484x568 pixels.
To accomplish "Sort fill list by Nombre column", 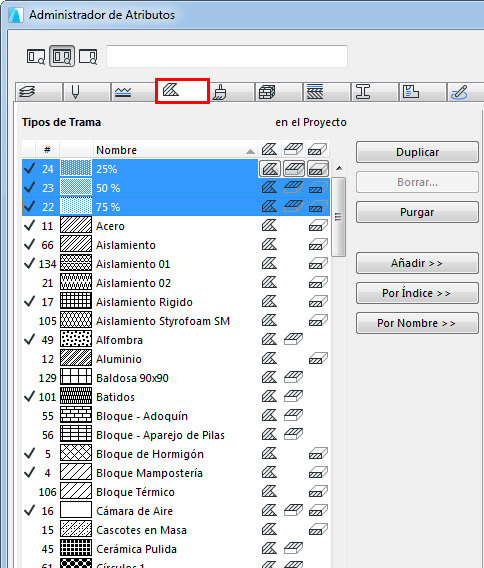I will tap(175, 150).
